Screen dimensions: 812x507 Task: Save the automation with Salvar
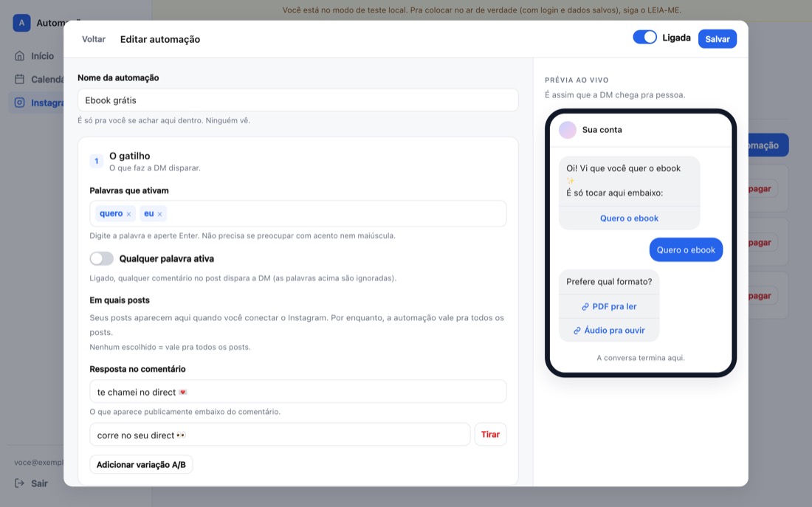point(718,39)
